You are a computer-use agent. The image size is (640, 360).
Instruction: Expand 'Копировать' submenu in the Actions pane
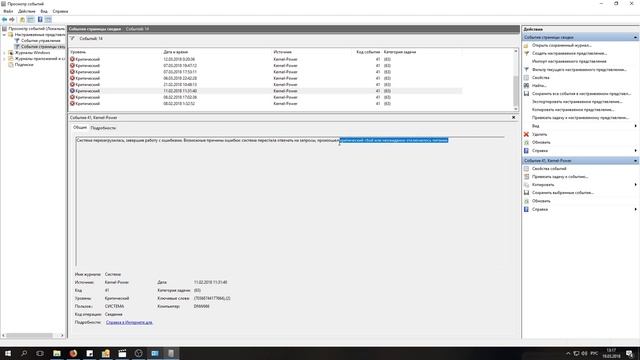point(635,185)
